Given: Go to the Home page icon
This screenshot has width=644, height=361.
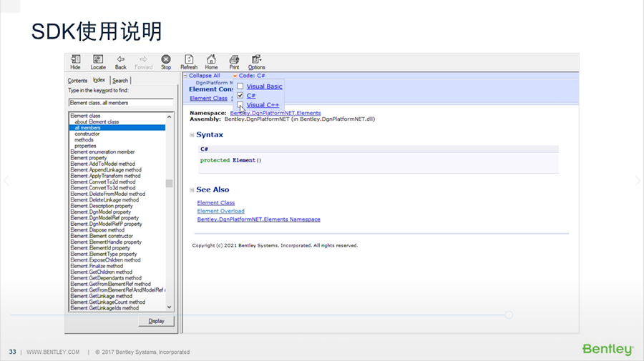Looking at the screenshot, I should (x=211, y=59).
